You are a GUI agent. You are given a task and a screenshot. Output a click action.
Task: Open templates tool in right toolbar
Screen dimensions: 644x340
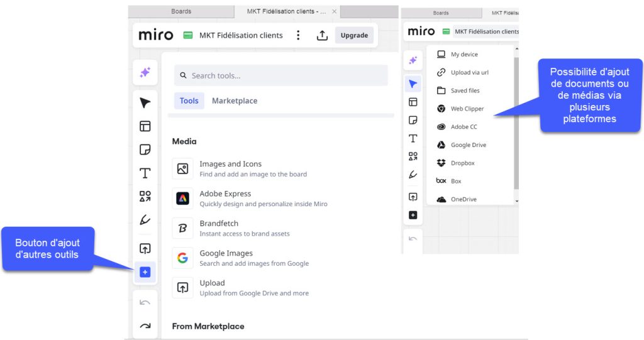(413, 102)
